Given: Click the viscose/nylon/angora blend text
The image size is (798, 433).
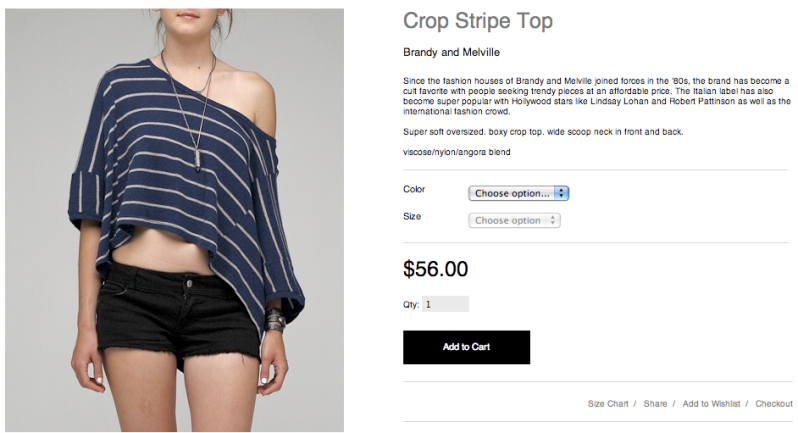Looking at the screenshot, I should [x=457, y=152].
